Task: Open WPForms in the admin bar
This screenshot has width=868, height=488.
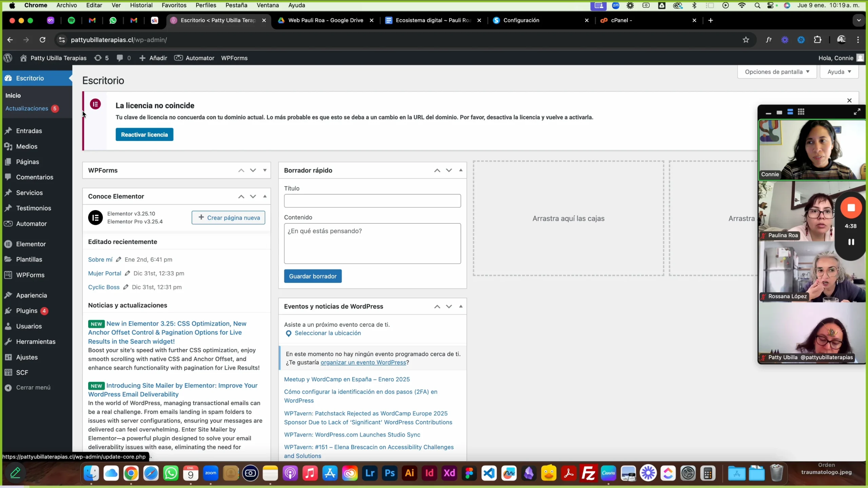Action: (x=234, y=58)
